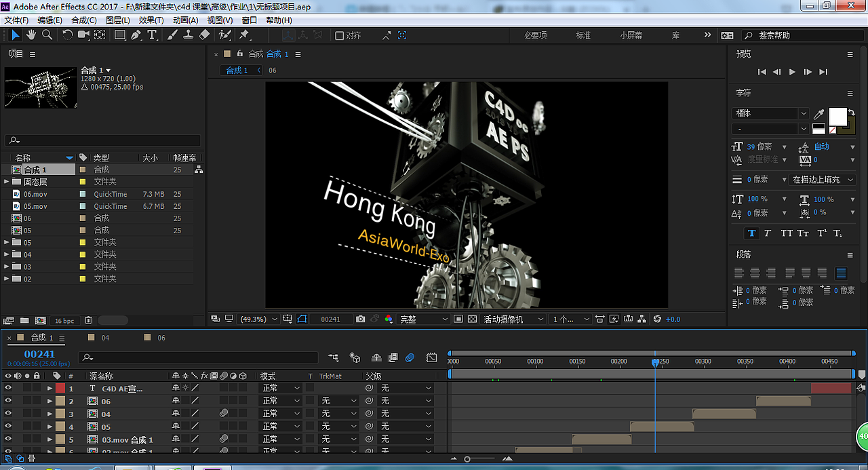Expand layer 1 C4D AE宣... properties

(50, 389)
